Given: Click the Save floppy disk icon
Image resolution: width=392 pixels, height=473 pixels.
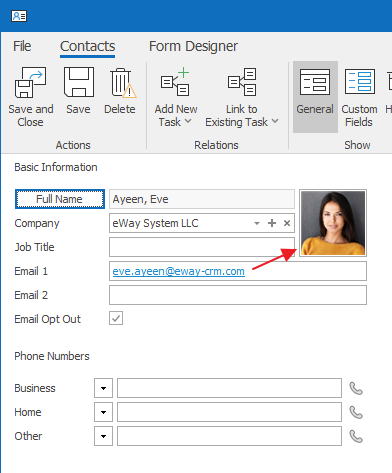Looking at the screenshot, I should [x=79, y=82].
